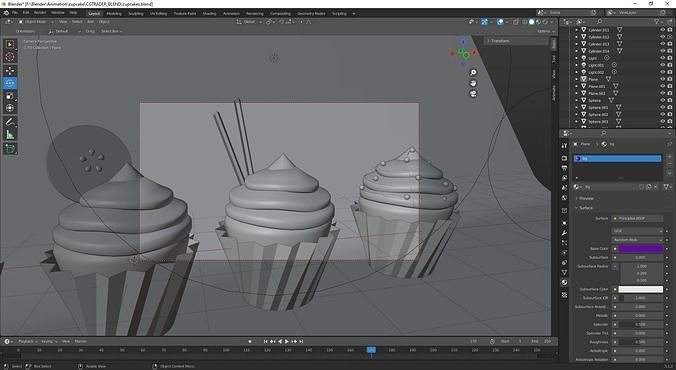Open the GGX distribution dropdown
Screen dimensions: 676x370
[638, 231]
